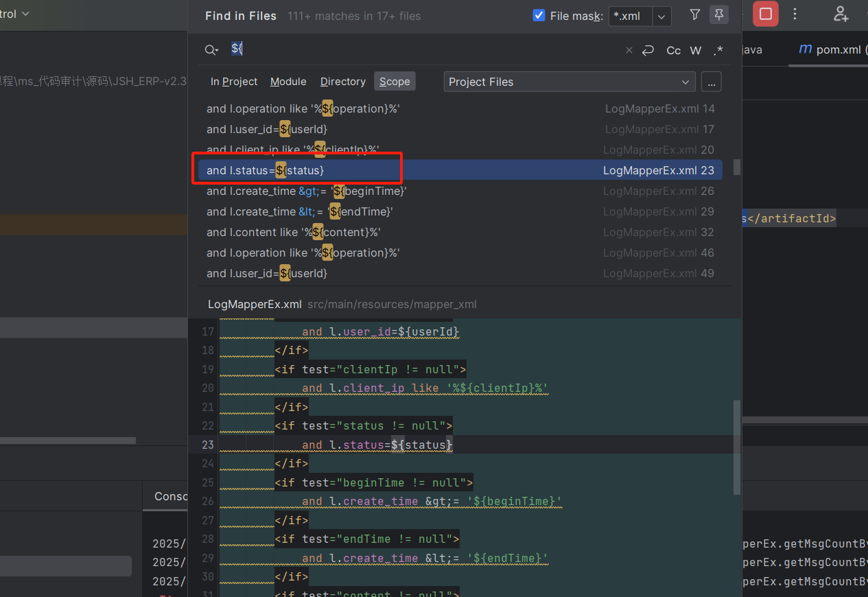868x597 pixels.
Task: Click the results list scrollbar
Action: tap(737, 167)
